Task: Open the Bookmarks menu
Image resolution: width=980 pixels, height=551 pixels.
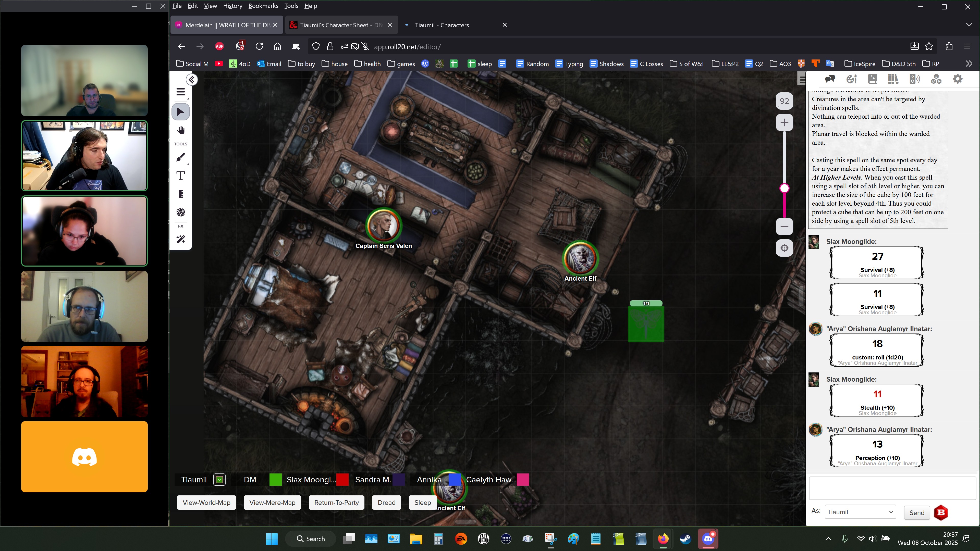Action: [x=263, y=6]
